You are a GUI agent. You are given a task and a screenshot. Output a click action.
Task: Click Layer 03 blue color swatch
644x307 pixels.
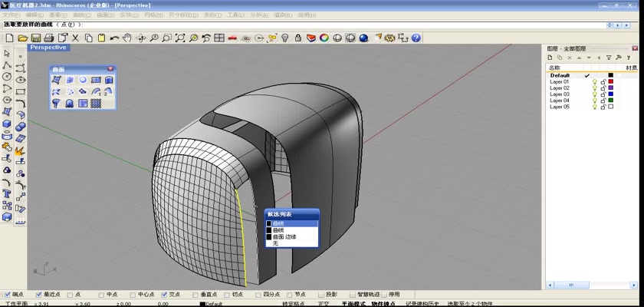[x=611, y=94]
